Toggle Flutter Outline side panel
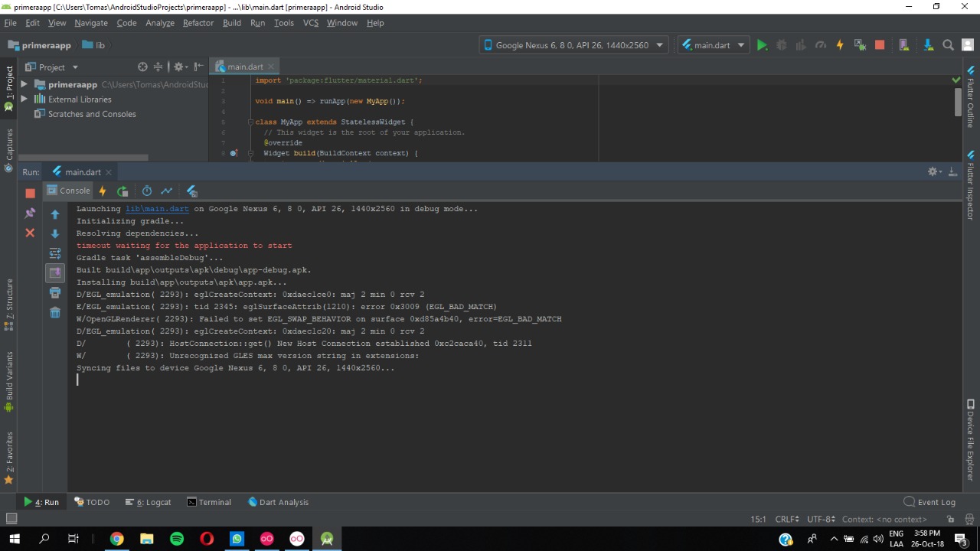980x551 pixels. click(970, 97)
